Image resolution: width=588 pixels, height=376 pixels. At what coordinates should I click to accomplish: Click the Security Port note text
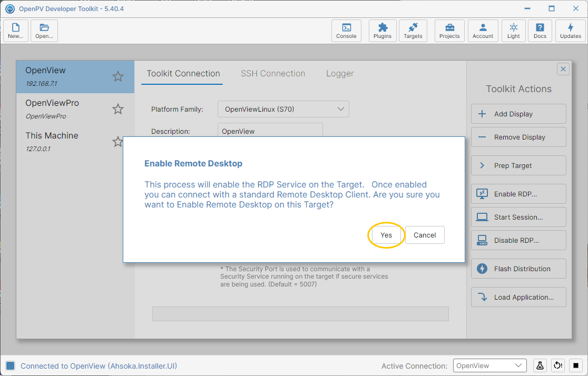(304, 276)
